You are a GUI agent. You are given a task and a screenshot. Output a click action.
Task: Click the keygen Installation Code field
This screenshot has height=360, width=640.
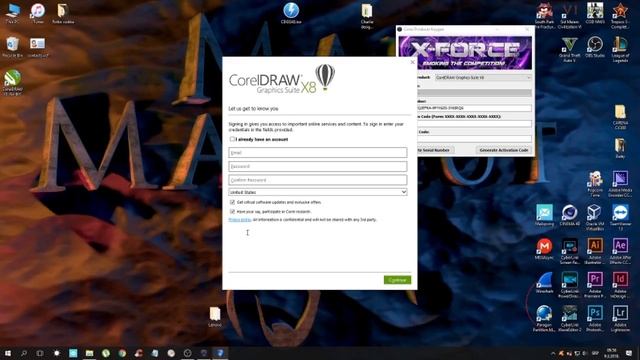pyautogui.click(x=474, y=124)
